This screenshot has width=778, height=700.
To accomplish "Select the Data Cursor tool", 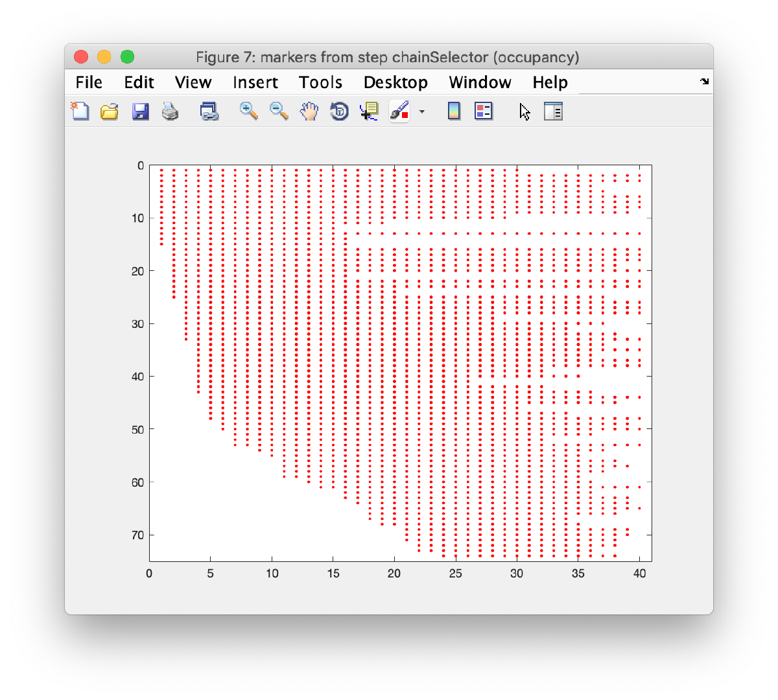I will pyautogui.click(x=368, y=111).
